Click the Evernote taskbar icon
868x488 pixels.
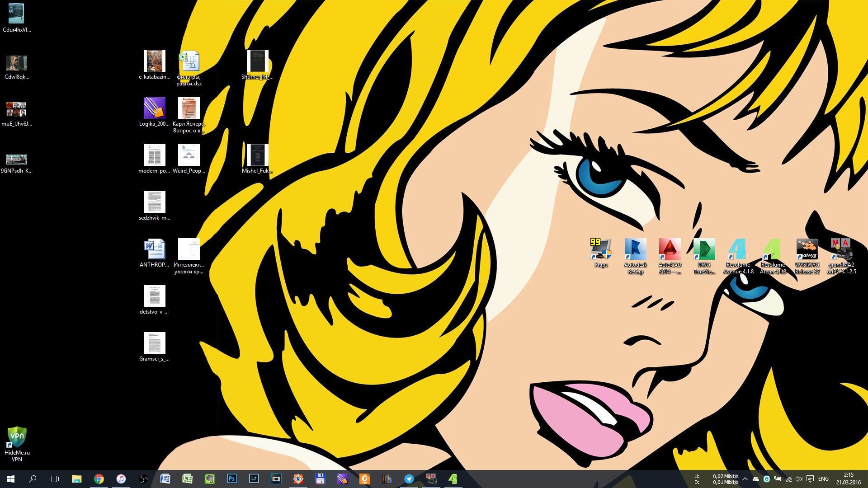click(210, 479)
